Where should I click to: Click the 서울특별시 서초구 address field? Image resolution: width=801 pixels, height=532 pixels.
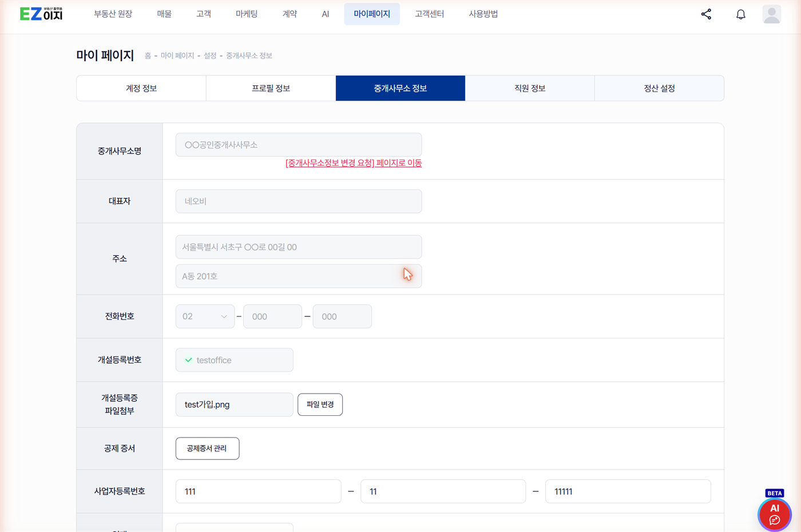click(x=299, y=247)
